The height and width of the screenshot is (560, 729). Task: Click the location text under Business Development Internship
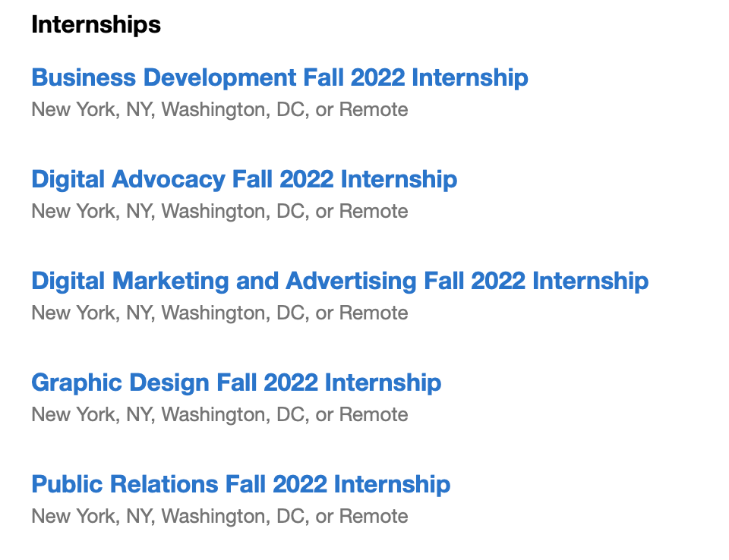pyautogui.click(x=219, y=110)
